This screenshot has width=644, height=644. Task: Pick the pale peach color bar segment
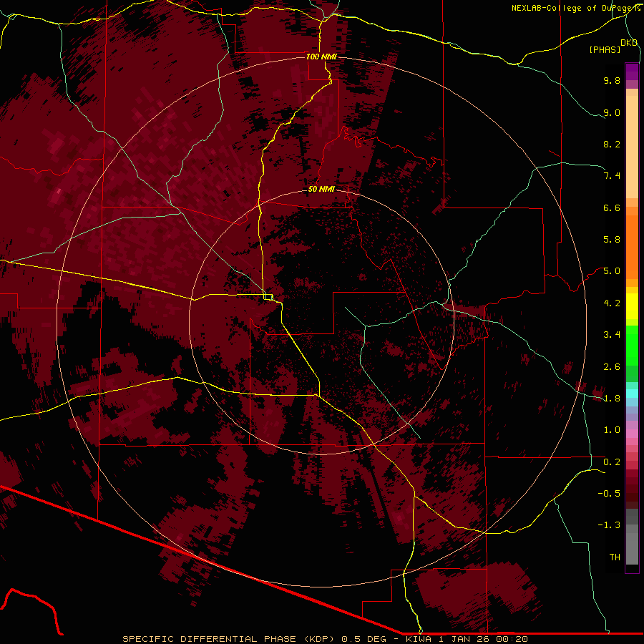pos(632,148)
